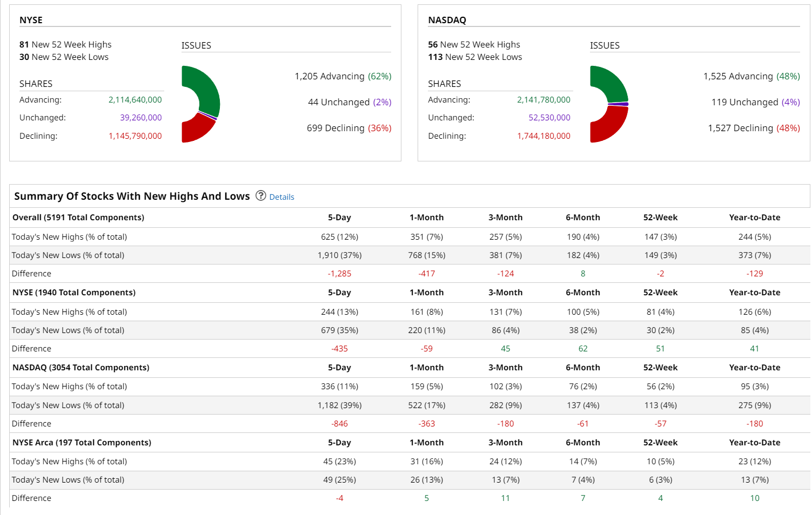Select NASDAQ '1,527 Declining (48%)' text
812x515 pixels.
[x=754, y=128]
